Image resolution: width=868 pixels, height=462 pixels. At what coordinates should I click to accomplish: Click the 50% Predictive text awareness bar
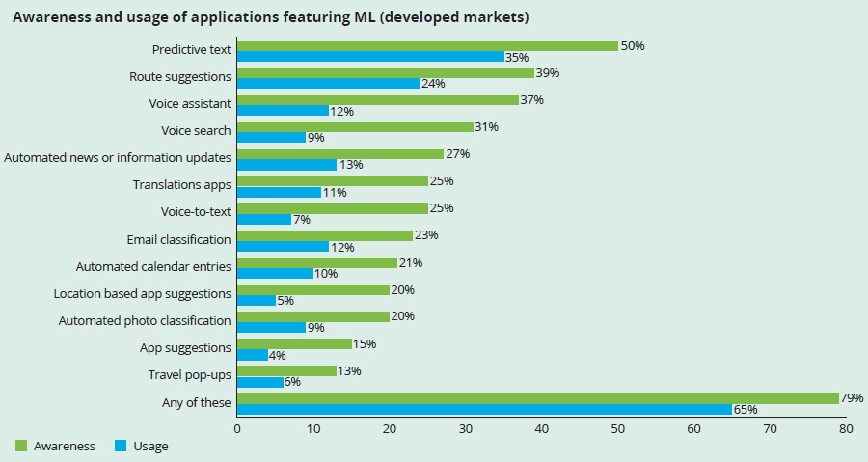pyautogui.click(x=427, y=46)
